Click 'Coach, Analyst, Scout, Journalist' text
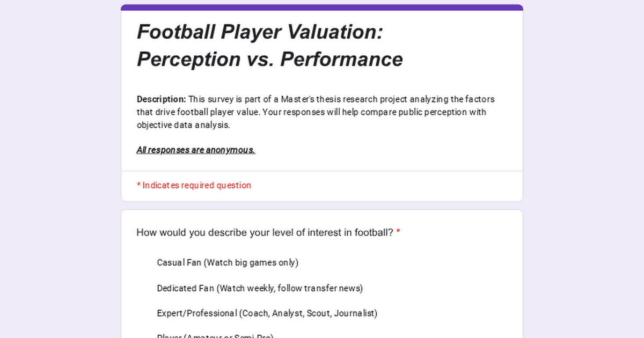This screenshot has width=644, height=338. 308,313
